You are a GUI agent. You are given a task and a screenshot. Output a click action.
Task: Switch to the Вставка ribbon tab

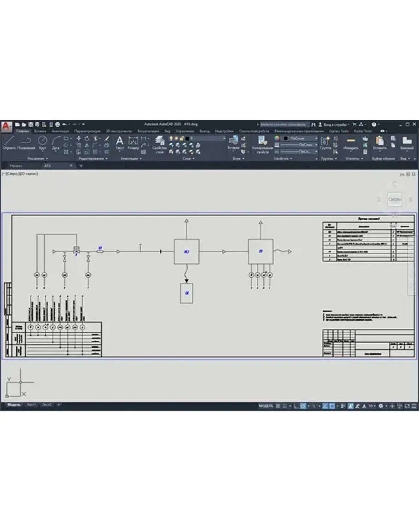click(x=40, y=131)
